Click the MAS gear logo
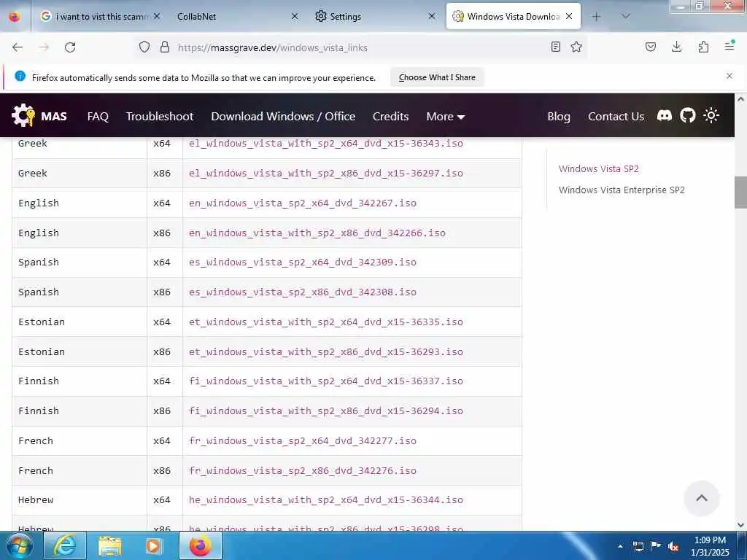 23,116
